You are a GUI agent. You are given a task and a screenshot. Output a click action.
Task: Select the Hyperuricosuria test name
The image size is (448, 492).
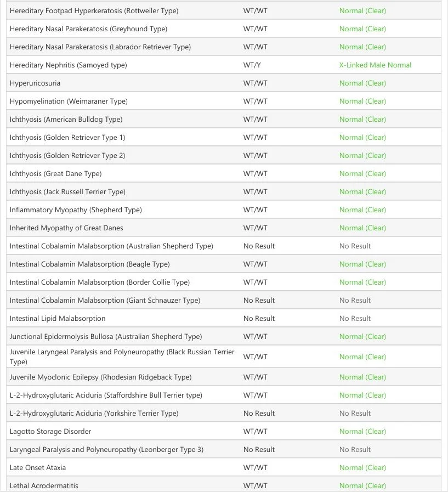coord(35,83)
